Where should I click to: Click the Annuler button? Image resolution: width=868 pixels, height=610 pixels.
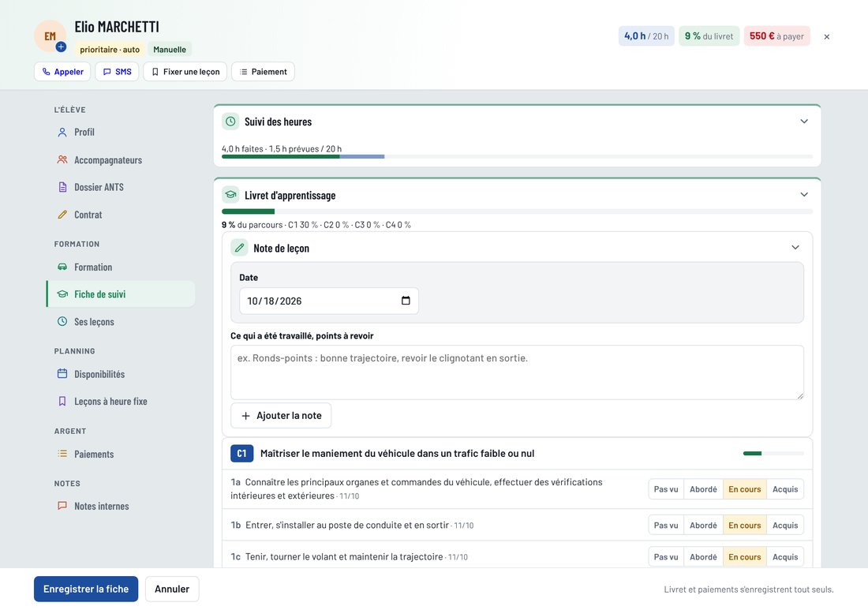pyautogui.click(x=172, y=589)
